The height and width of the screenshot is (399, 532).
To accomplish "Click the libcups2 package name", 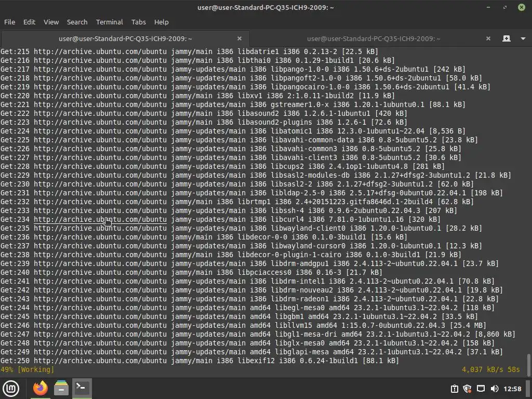I will (x=287, y=166).
